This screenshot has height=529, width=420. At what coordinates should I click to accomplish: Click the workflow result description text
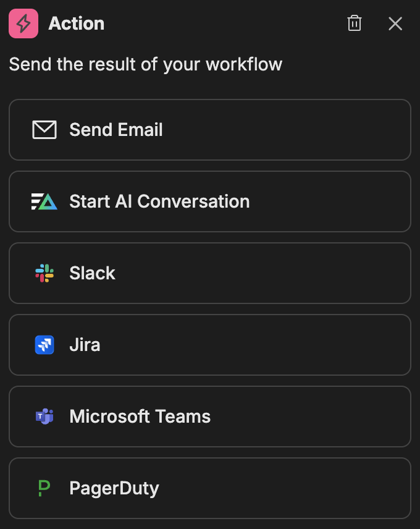pyautogui.click(x=145, y=64)
